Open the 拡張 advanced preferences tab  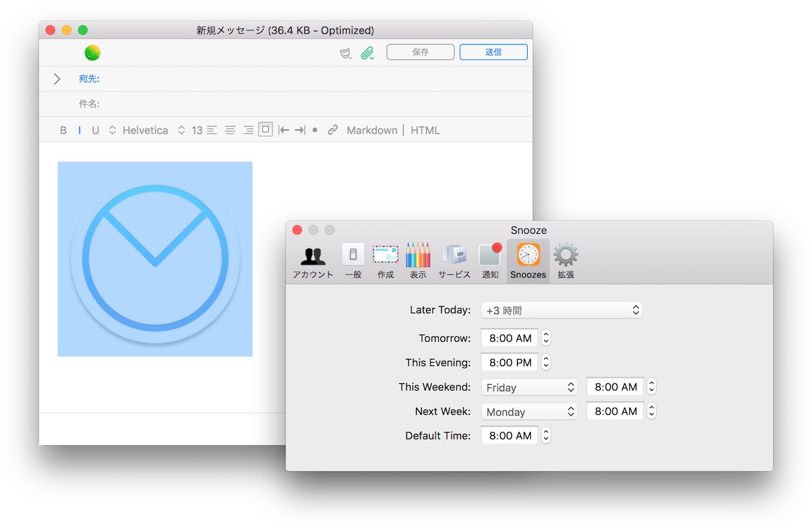(x=566, y=261)
